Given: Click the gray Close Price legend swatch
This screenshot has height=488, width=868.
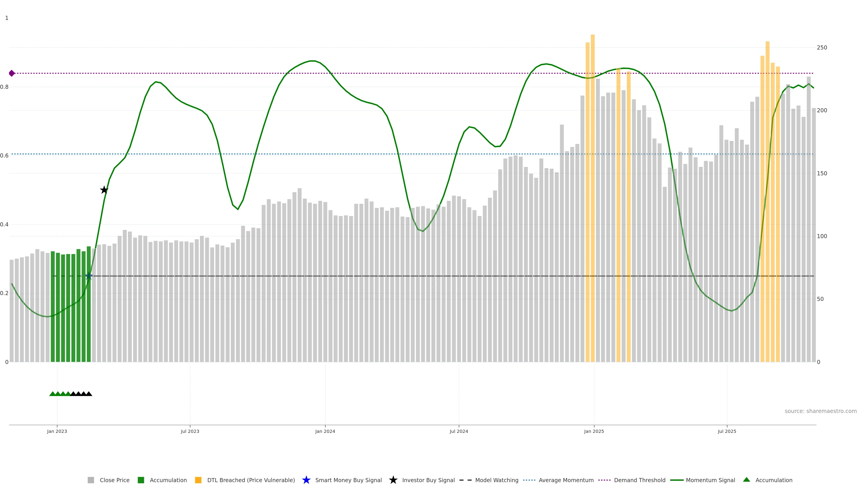Looking at the screenshot, I should pyautogui.click(x=91, y=480).
